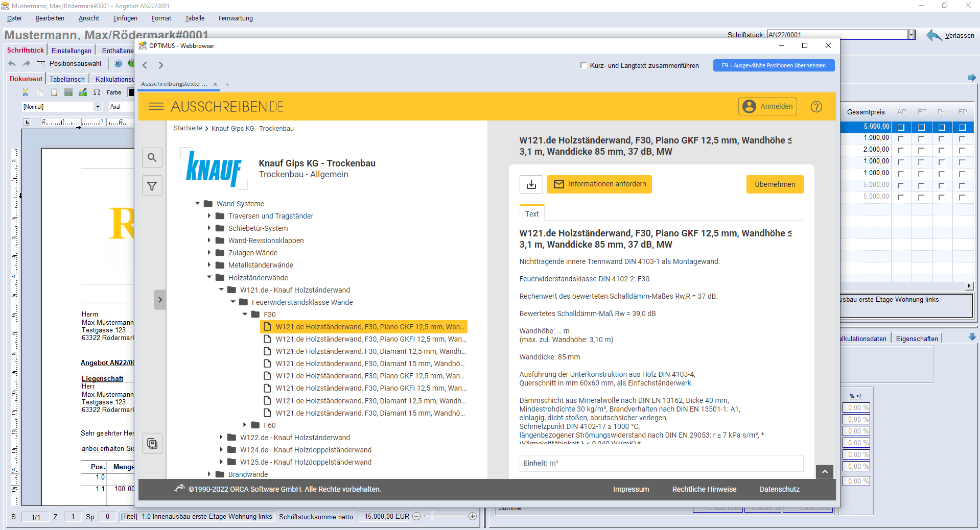Open the Schriftstück dropdown arrow
The height and width of the screenshot is (530, 980).
click(911, 35)
